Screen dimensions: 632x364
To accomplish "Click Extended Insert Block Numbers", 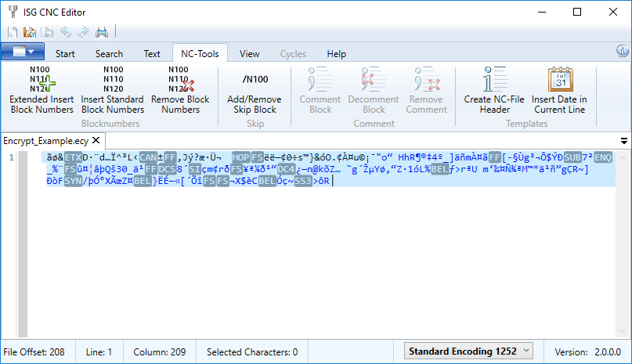I will [42, 89].
